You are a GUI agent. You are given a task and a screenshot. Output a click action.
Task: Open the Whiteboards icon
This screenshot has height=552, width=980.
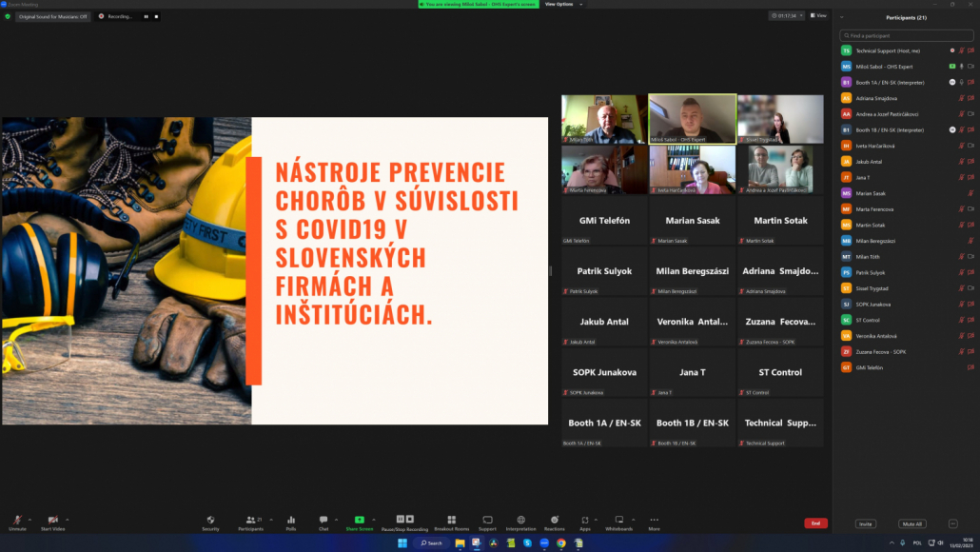tap(618, 521)
